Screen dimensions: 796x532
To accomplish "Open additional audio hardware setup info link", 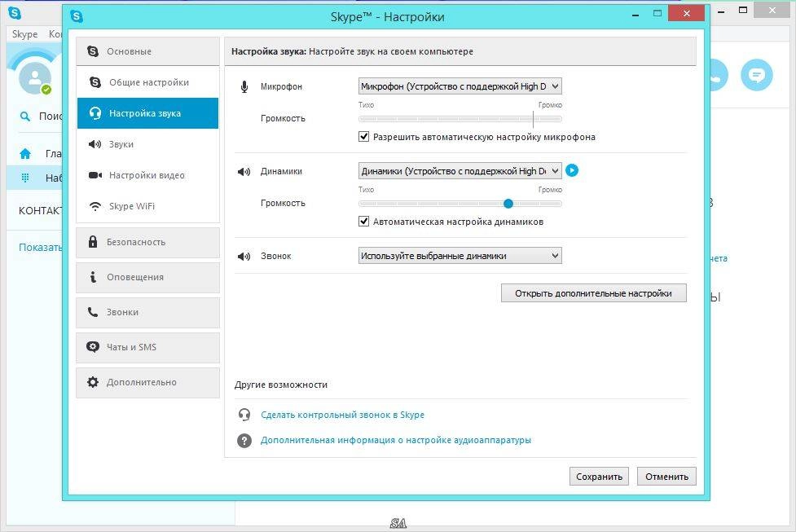I will click(396, 440).
